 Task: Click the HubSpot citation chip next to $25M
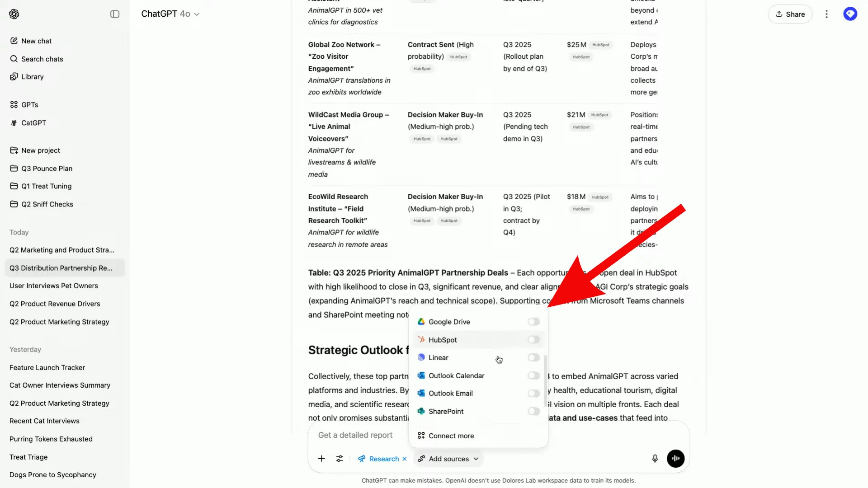click(x=601, y=45)
